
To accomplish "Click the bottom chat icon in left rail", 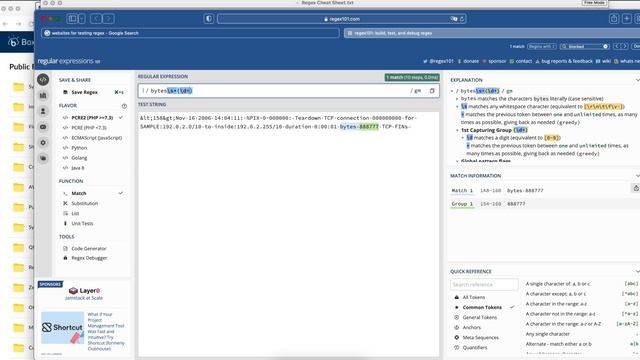I will click(43, 158).
